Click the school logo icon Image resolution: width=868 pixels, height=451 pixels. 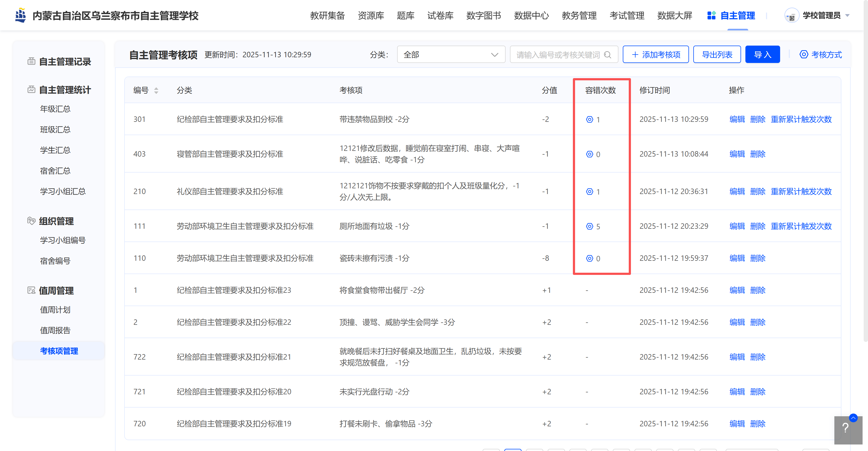[x=21, y=15]
